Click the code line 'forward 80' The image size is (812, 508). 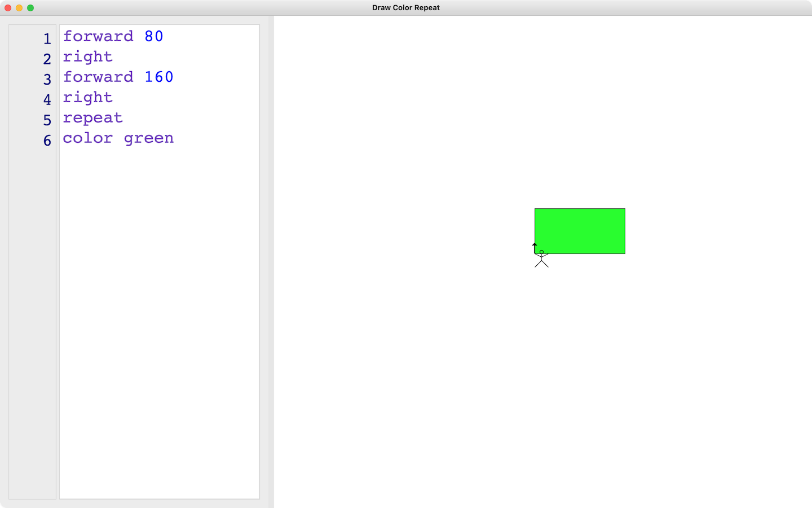113,36
